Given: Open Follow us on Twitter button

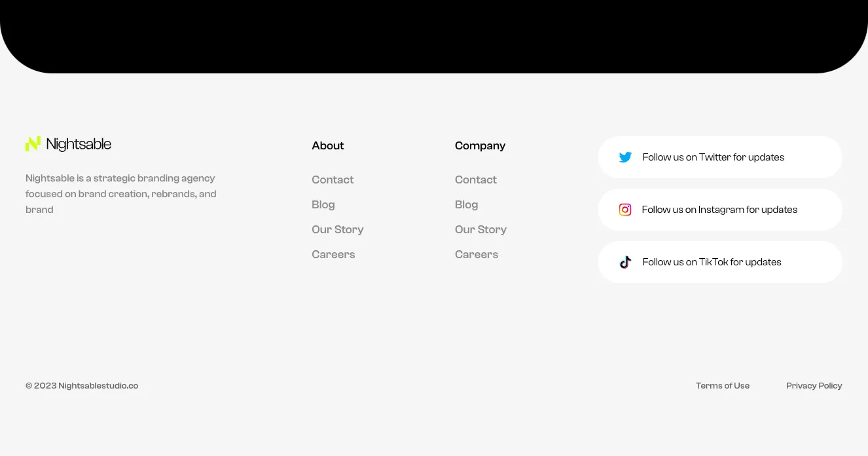Looking at the screenshot, I should point(719,157).
